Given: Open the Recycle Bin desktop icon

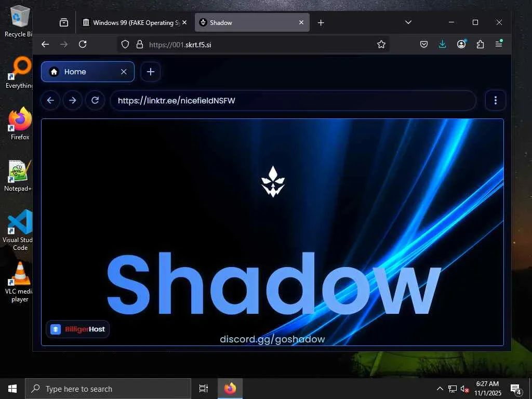Looking at the screenshot, I should [x=19, y=21].
